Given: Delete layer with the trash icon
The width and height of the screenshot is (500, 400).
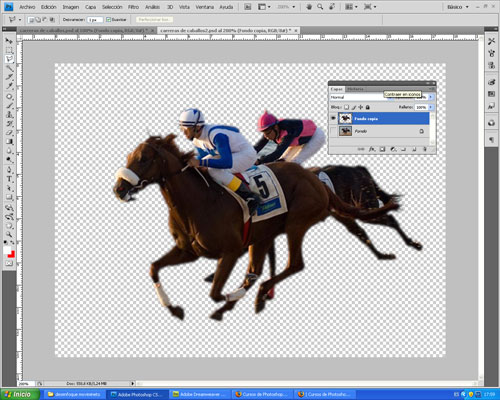Looking at the screenshot, I should click(425, 149).
